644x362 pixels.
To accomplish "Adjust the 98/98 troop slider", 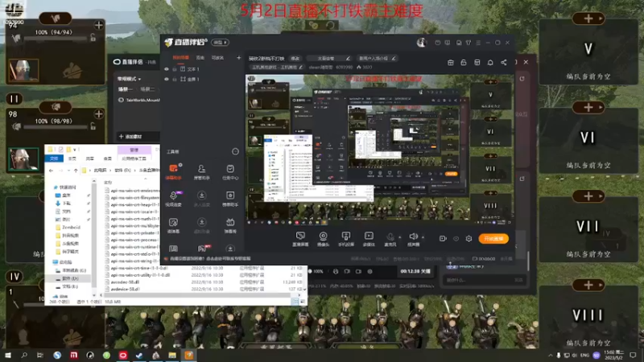I will 56,127.
